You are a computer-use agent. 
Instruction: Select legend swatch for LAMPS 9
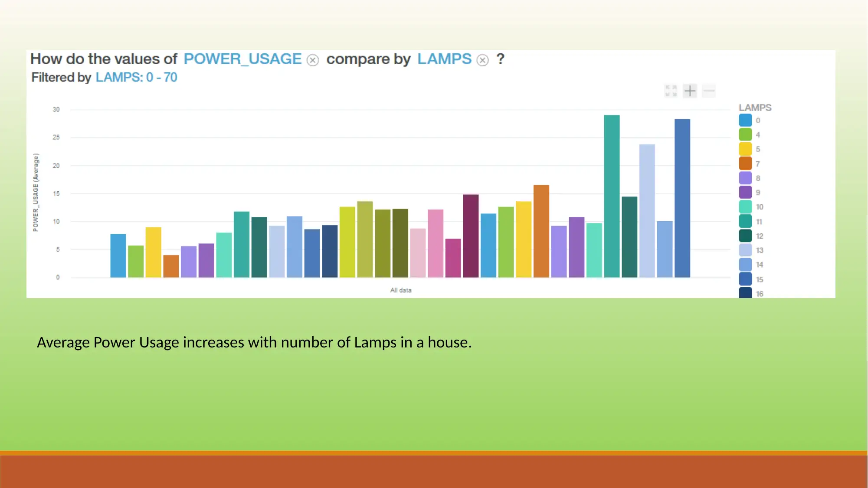coord(745,192)
